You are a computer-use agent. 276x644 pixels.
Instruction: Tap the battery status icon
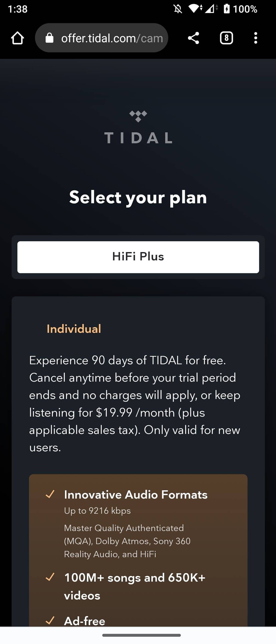pyautogui.click(x=227, y=9)
